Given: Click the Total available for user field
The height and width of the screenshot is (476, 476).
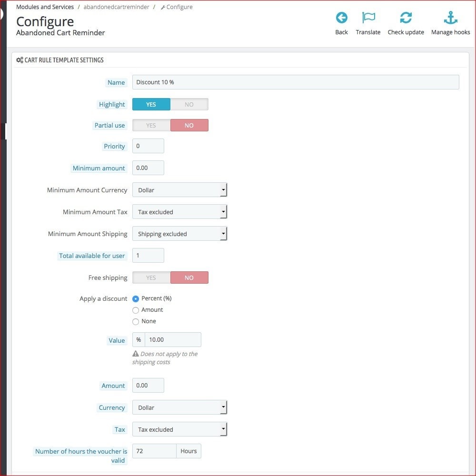Looking at the screenshot, I should tap(148, 256).
